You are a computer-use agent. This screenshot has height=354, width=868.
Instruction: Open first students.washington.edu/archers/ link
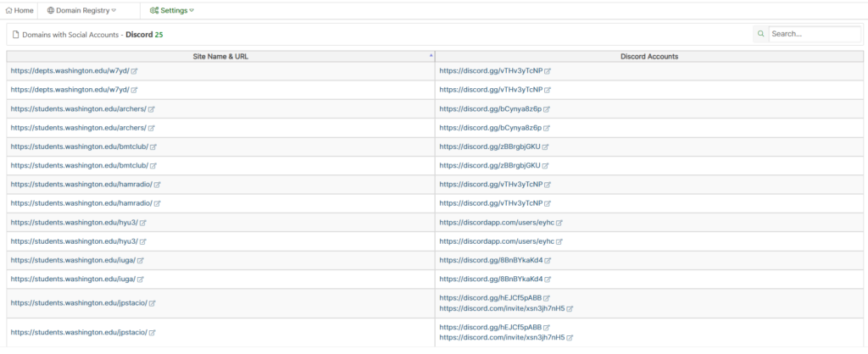pos(79,109)
